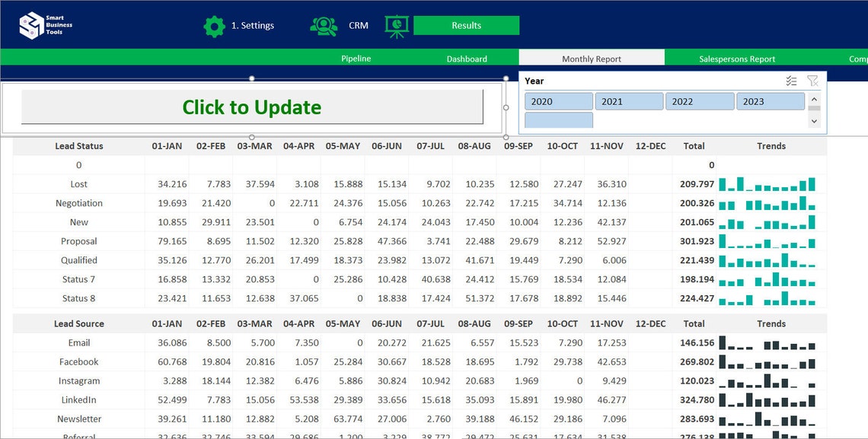
Task: Switch to the Salespersons Report tab
Action: [737, 59]
